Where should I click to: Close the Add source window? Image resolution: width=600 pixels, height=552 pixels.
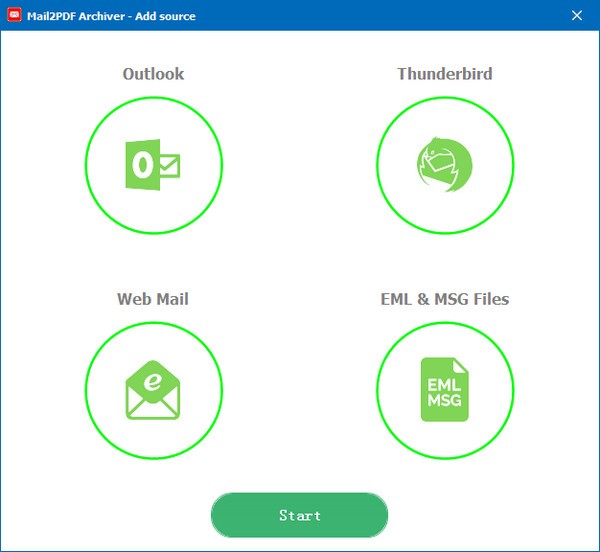pyautogui.click(x=577, y=16)
